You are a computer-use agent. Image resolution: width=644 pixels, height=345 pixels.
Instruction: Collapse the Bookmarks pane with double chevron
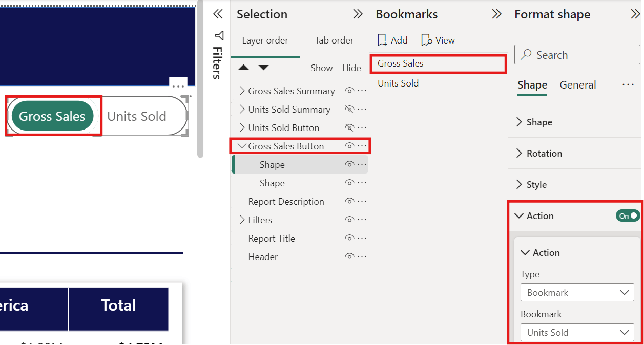pyautogui.click(x=496, y=14)
